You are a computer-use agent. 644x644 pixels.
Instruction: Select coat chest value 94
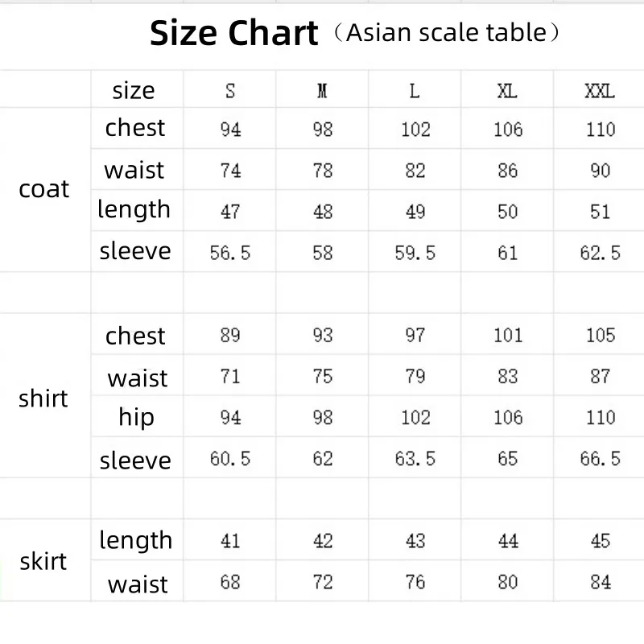[x=230, y=130]
